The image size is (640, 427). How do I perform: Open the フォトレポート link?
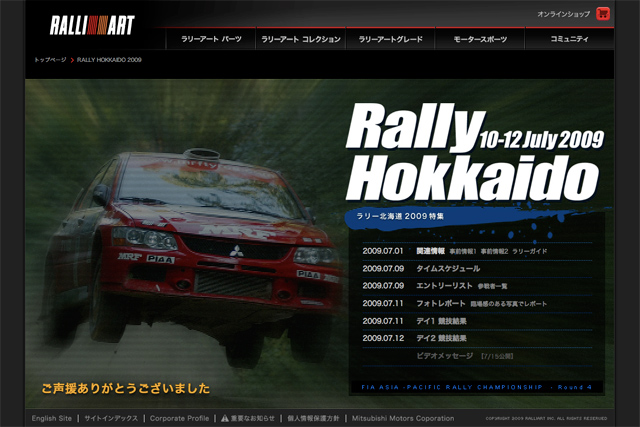pyautogui.click(x=440, y=303)
